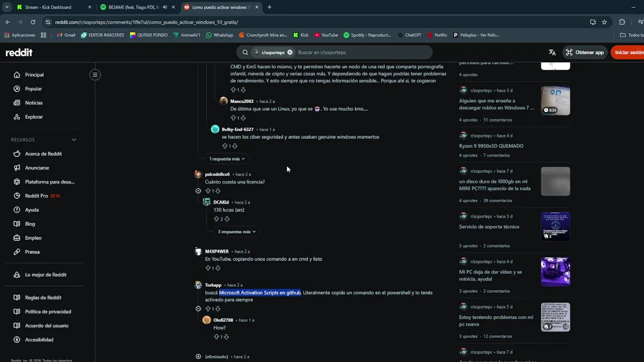Upvote Torkapp's comment about Activation Scripts

(208, 309)
